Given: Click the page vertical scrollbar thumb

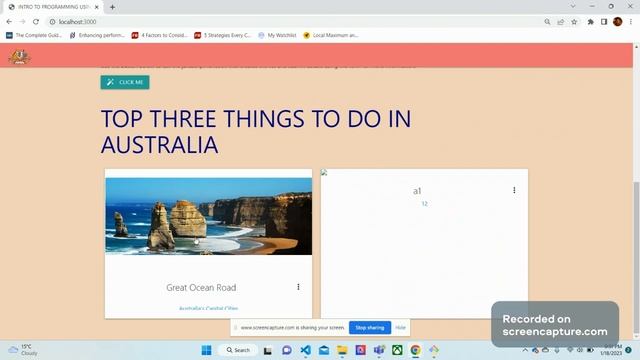Looking at the screenshot, I should tap(636, 257).
